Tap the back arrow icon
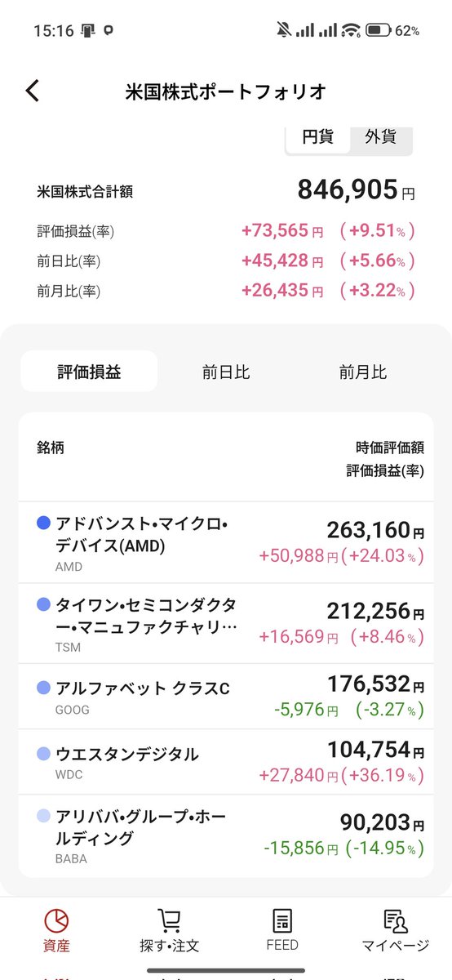 tap(32, 91)
